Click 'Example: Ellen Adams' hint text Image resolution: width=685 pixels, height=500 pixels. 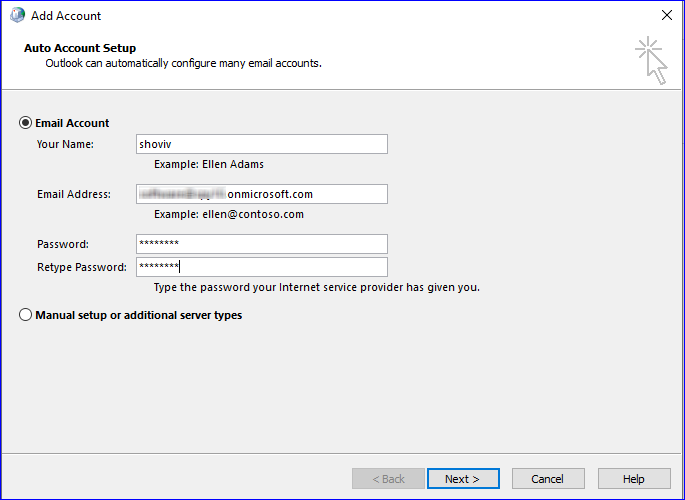click(209, 164)
